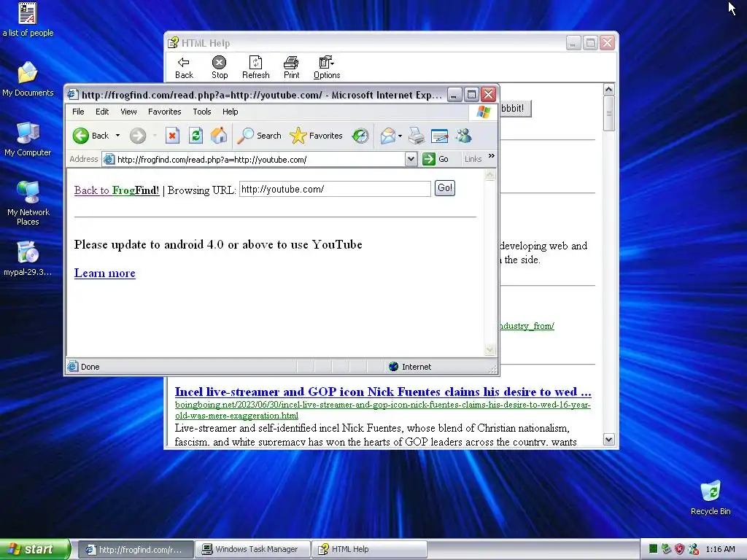Open the Back history dropdown arrow
The width and height of the screenshot is (747, 560).
click(117, 136)
